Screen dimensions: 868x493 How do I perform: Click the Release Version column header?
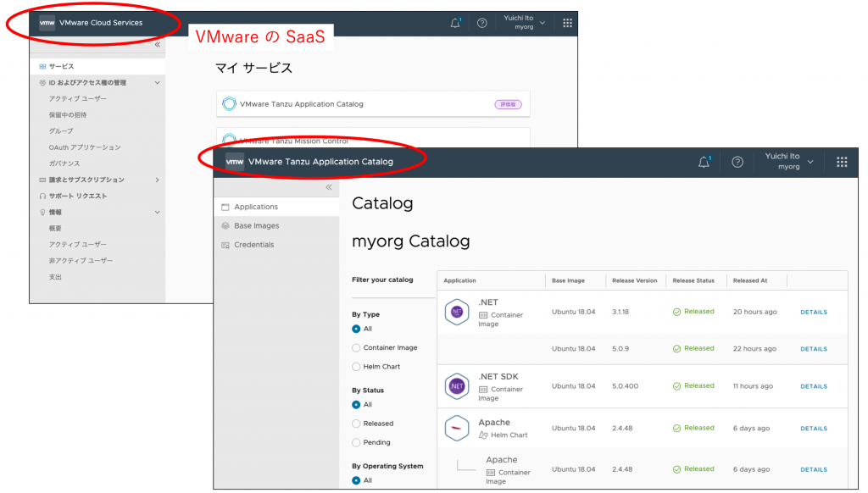[x=634, y=280]
